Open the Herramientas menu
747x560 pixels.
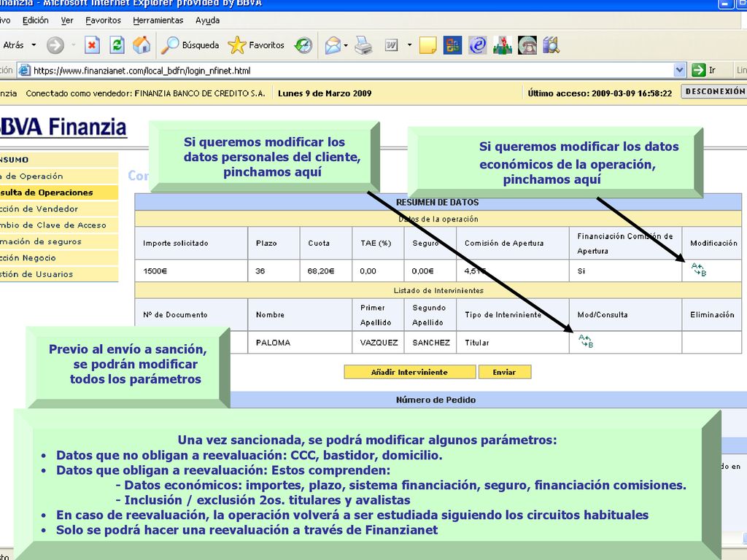pyautogui.click(x=158, y=20)
